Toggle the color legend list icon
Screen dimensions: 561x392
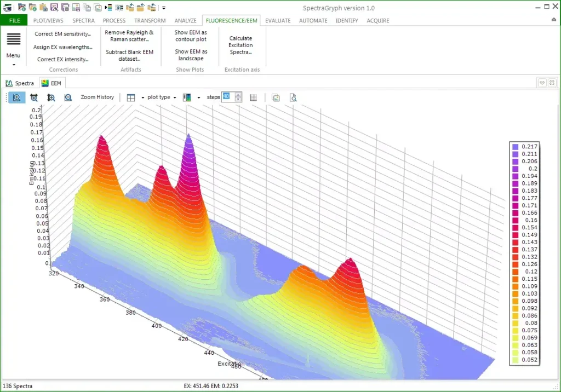109,7
